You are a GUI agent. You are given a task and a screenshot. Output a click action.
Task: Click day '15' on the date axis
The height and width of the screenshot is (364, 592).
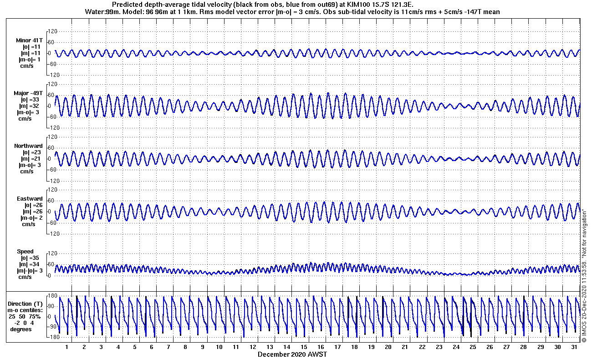[x=304, y=347]
